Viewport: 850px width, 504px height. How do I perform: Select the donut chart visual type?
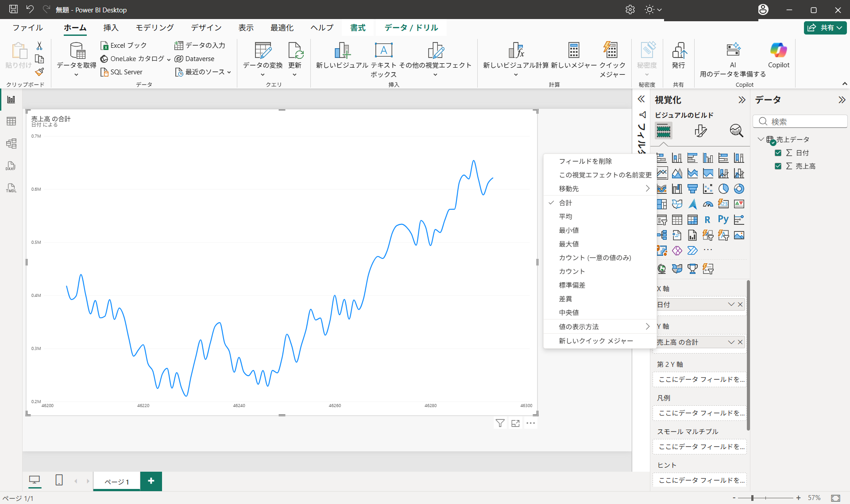pyautogui.click(x=739, y=189)
